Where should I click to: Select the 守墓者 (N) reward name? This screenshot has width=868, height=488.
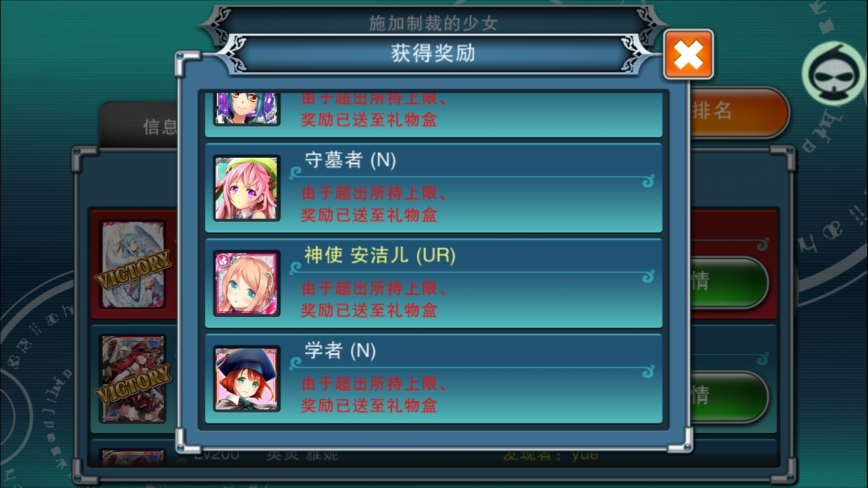coord(350,160)
